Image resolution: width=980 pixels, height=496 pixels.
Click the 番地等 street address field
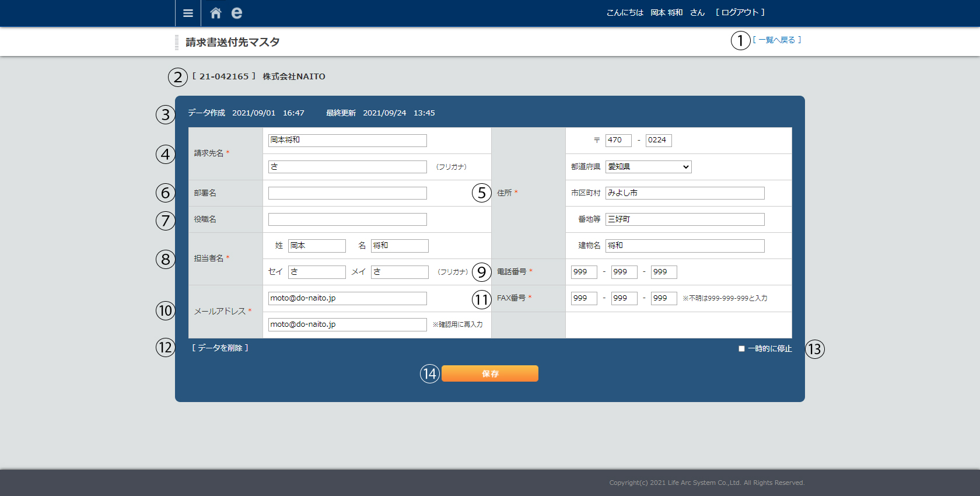(x=684, y=219)
